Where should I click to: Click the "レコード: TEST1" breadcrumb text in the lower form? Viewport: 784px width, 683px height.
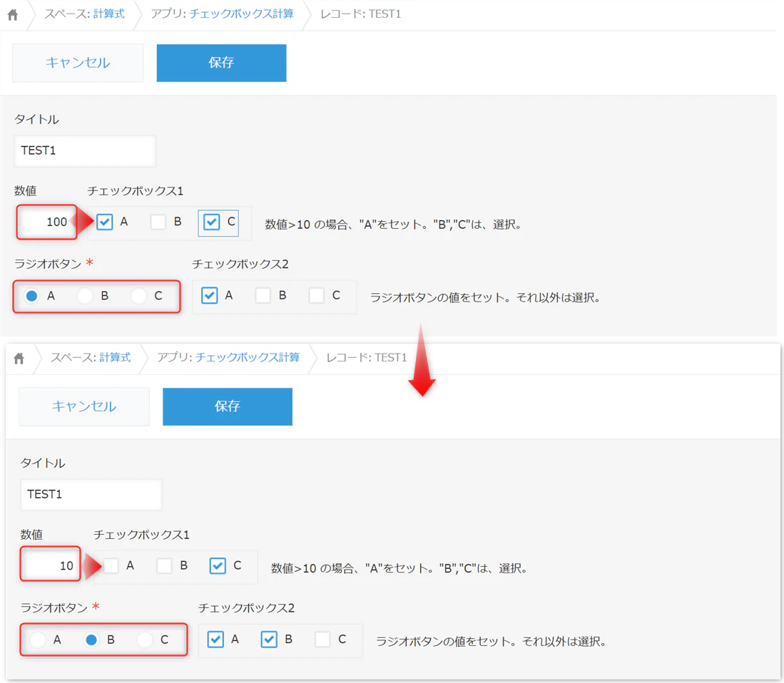[367, 358]
